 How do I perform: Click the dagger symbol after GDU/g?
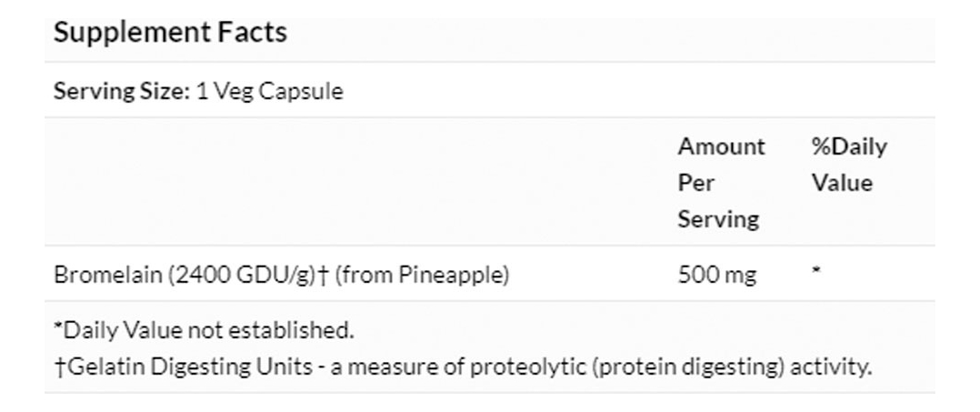[325, 275]
